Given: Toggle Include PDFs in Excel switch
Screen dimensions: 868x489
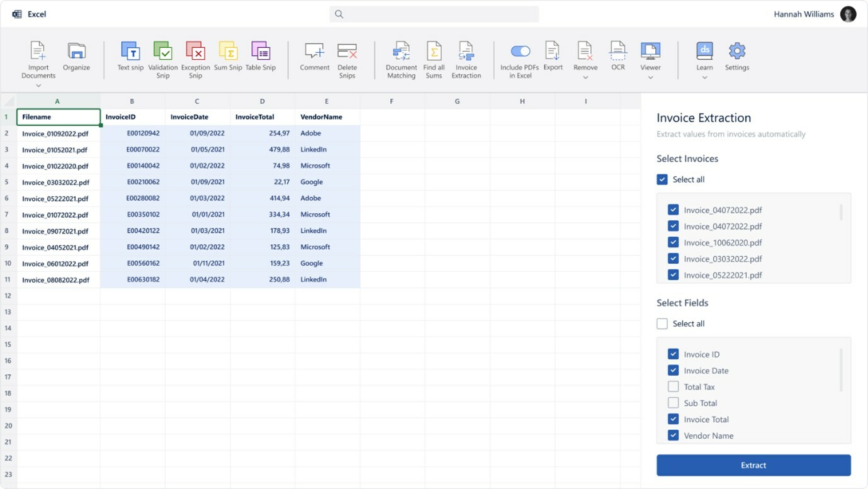Looking at the screenshot, I should click(x=520, y=51).
